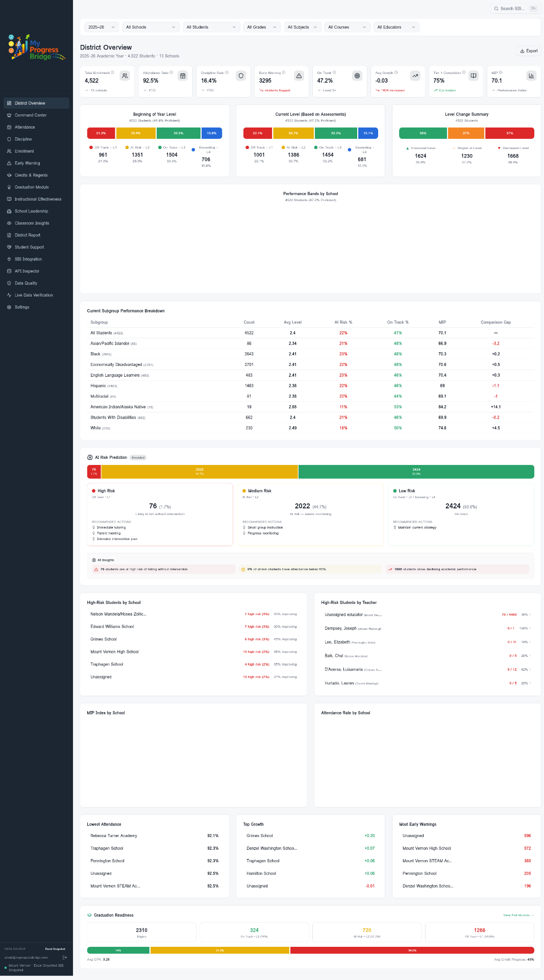Click the AI Risk Prediction brain icon

[x=90, y=457]
